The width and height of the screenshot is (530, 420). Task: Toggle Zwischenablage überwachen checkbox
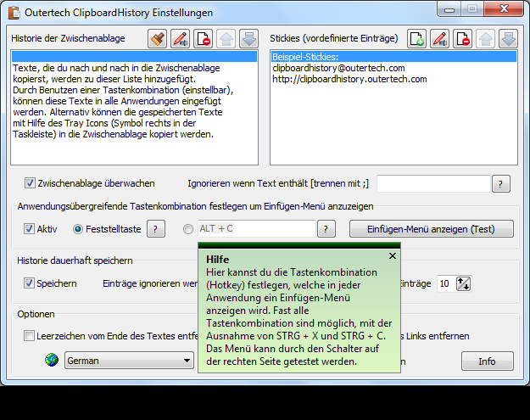[30, 183]
